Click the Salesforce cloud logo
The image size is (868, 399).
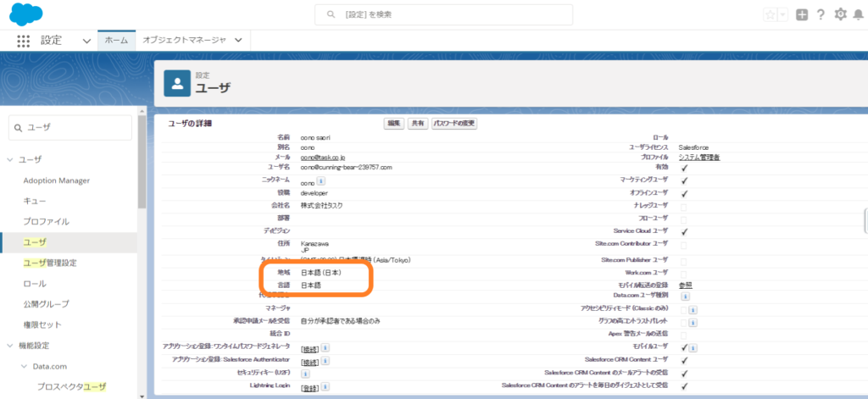pos(26,14)
